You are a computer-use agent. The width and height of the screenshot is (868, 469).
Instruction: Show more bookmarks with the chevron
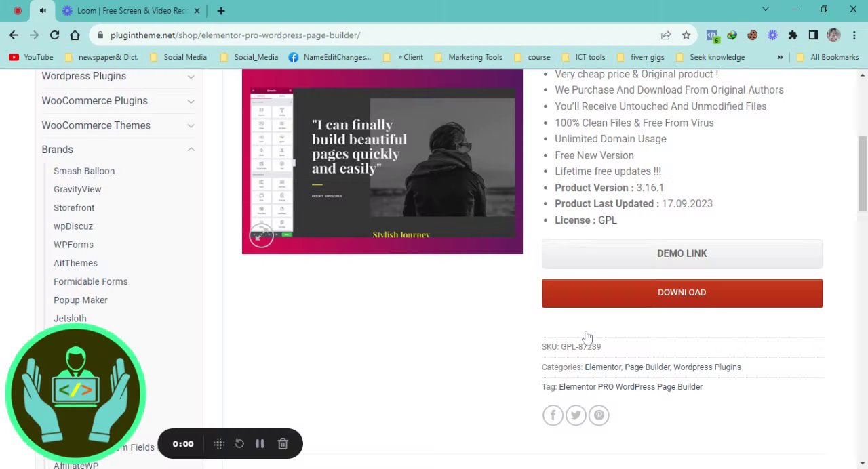pos(780,57)
